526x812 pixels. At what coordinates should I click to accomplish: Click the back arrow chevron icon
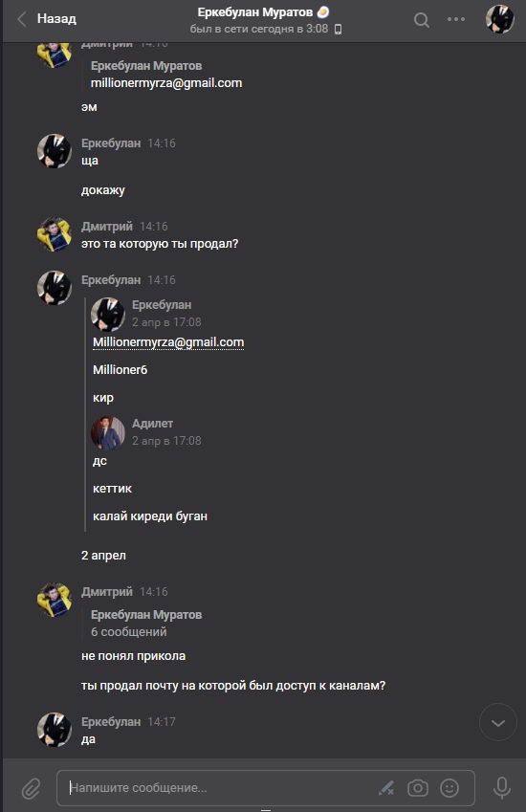click(22, 19)
